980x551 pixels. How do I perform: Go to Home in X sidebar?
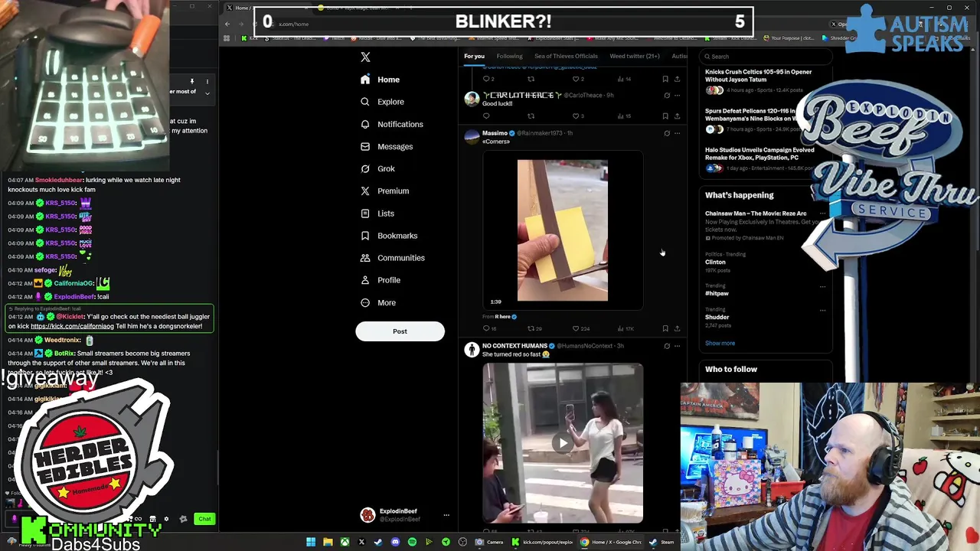[x=381, y=80]
